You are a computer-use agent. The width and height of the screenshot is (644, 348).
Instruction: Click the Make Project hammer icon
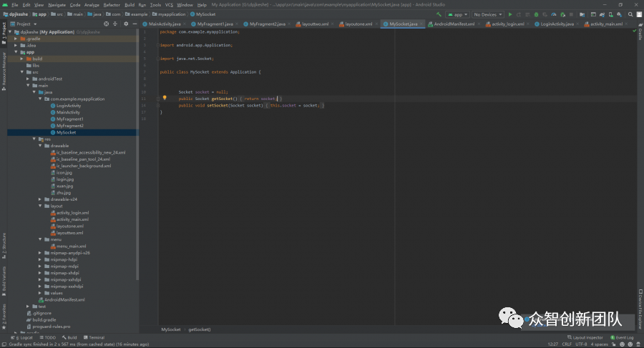tap(439, 14)
